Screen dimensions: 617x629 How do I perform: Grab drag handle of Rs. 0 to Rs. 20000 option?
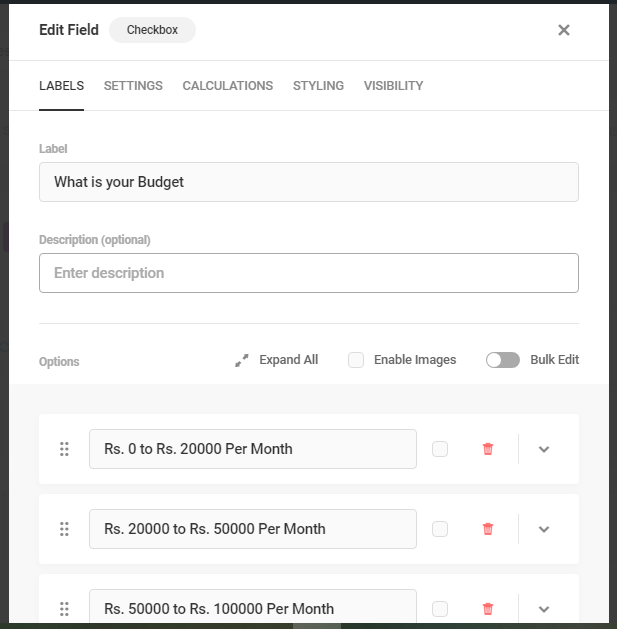pos(64,449)
